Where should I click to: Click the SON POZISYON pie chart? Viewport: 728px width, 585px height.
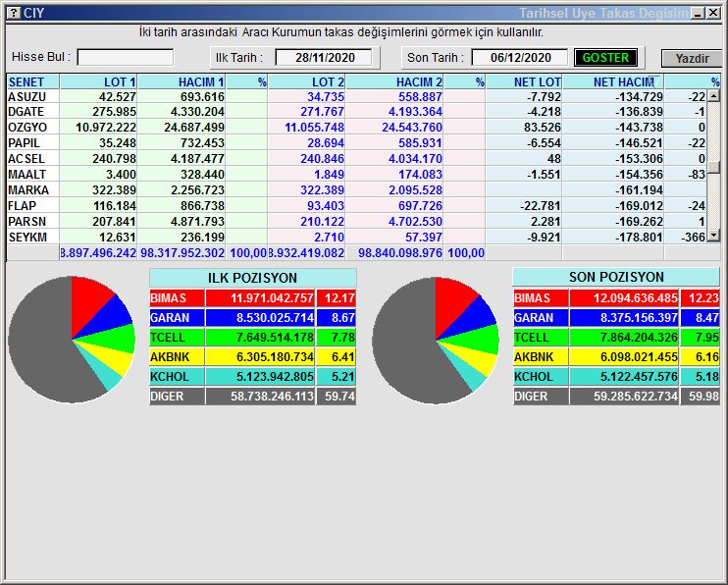436,341
